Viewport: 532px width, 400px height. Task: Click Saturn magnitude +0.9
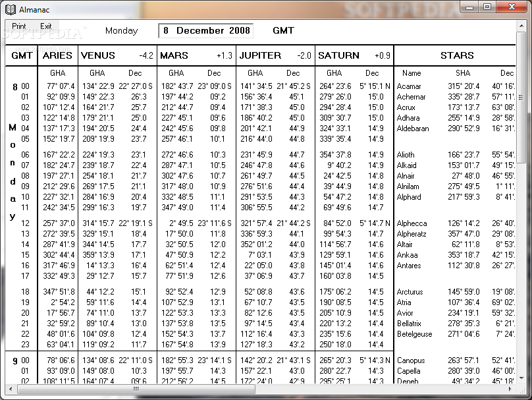(383, 56)
